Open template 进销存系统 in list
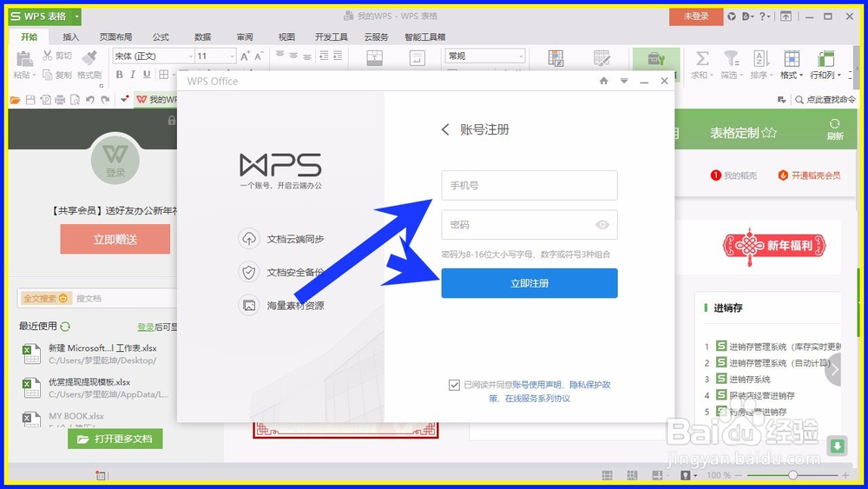This screenshot has height=489, width=868. pyautogui.click(x=750, y=380)
